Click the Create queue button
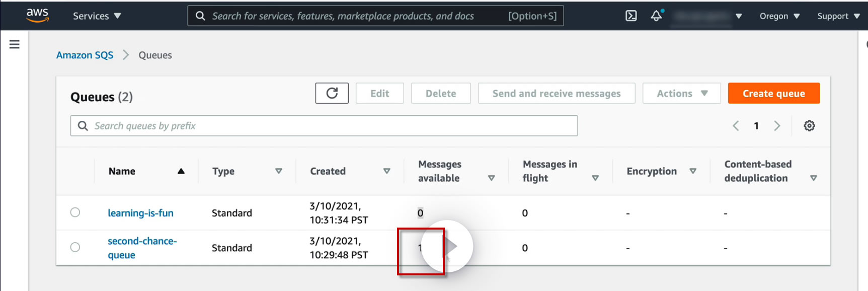Image resolution: width=868 pixels, height=291 pixels. 773,93
